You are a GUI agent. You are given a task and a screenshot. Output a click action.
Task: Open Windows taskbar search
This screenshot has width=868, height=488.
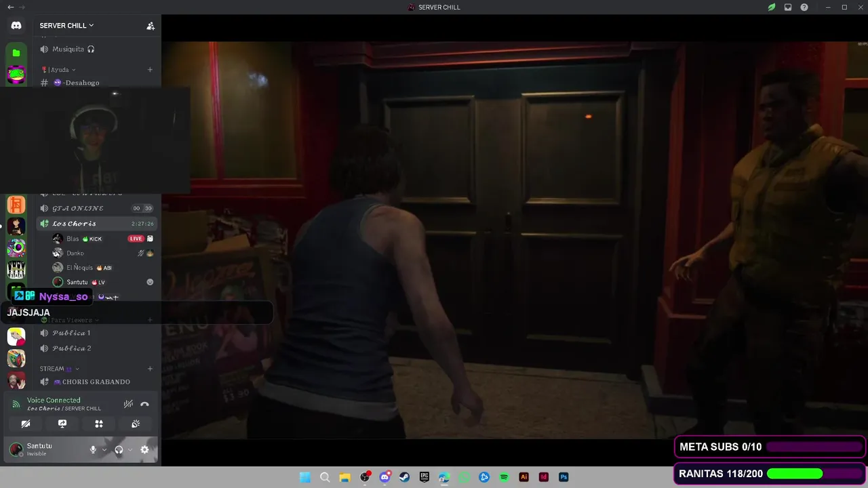coord(325,477)
